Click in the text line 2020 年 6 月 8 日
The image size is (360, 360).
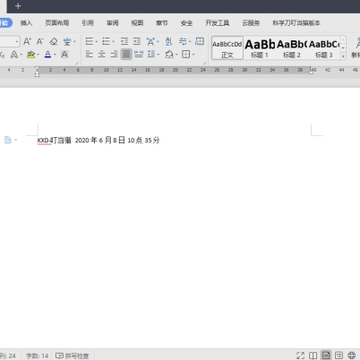point(100,140)
